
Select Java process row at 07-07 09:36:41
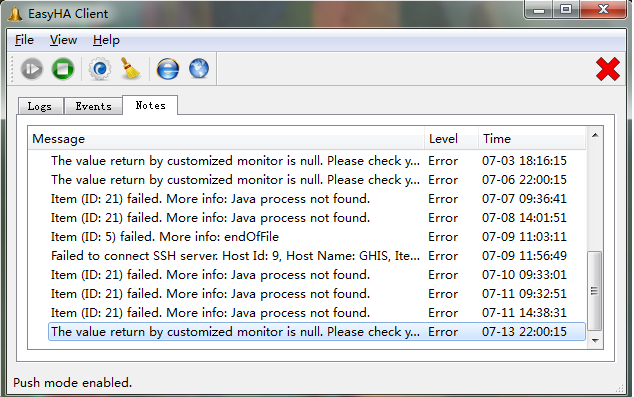click(317, 199)
